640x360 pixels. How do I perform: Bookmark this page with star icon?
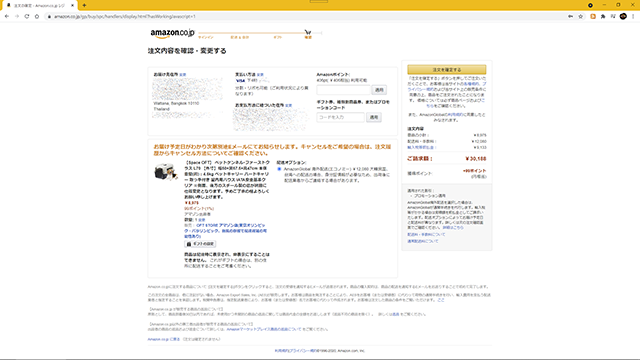(580, 16)
